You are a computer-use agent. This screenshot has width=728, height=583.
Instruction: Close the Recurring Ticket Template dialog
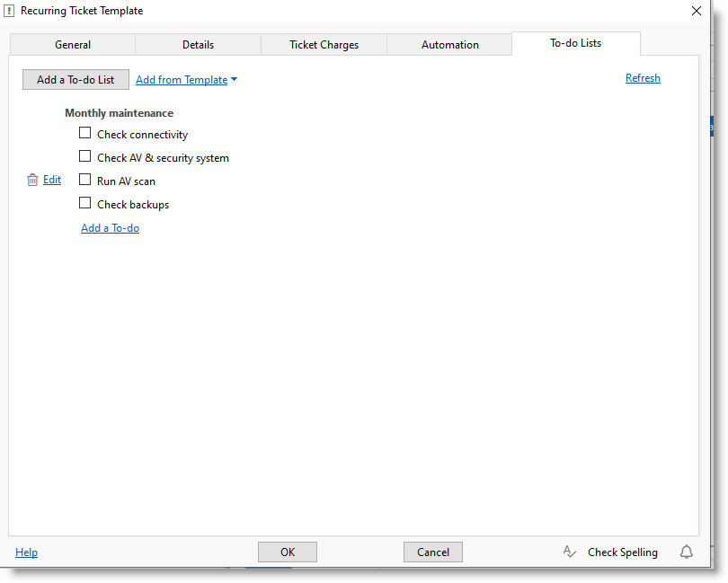click(x=696, y=11)
